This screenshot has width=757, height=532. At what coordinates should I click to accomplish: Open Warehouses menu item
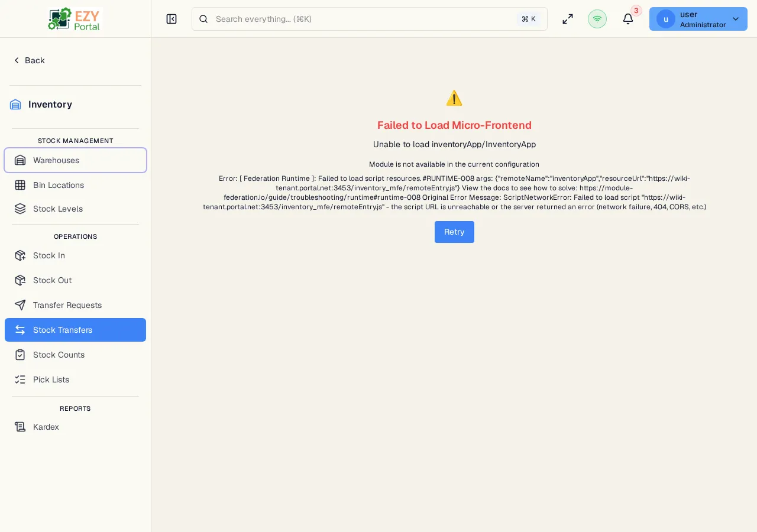click(x=75, y=160)
